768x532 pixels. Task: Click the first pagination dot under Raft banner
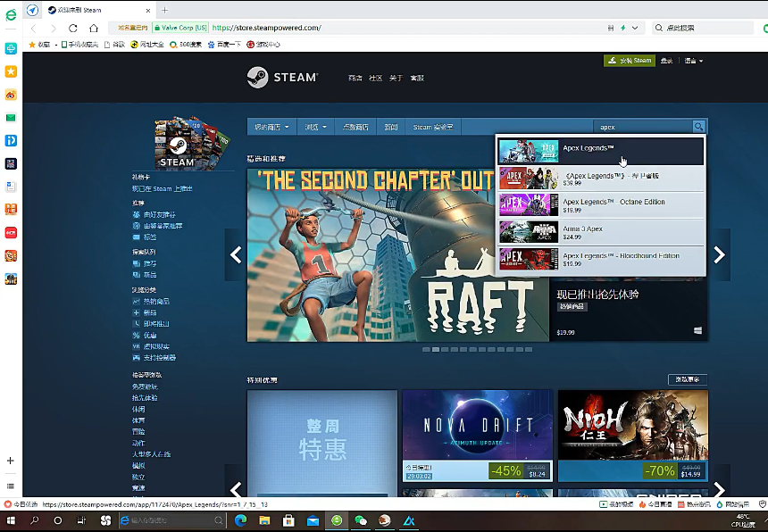pyautogui.click(x=426, y=349)
